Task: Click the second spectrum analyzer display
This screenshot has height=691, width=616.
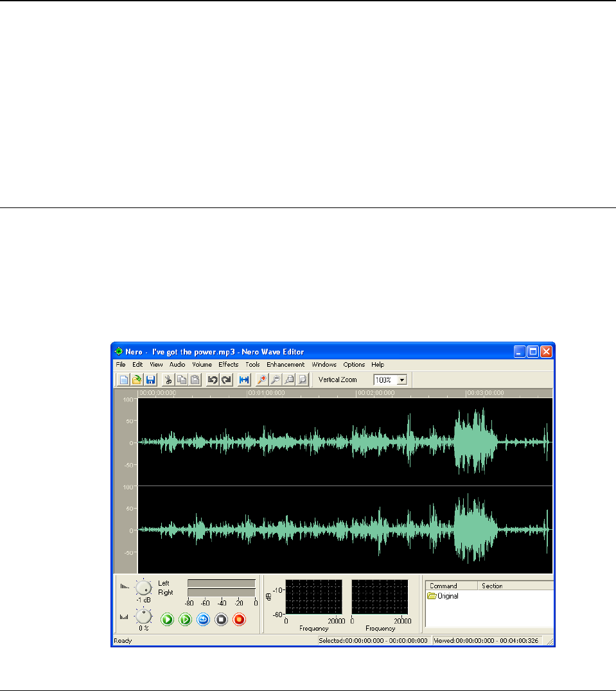Action: coord(380,597)
